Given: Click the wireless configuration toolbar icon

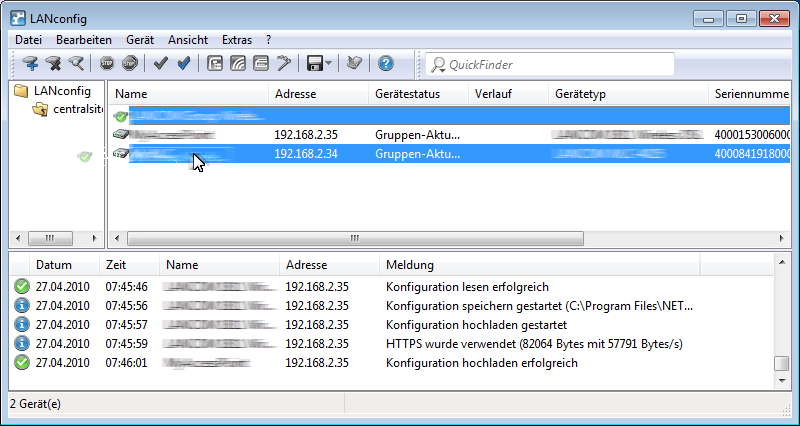Looking at the screenshot, I should click(238, 64).
